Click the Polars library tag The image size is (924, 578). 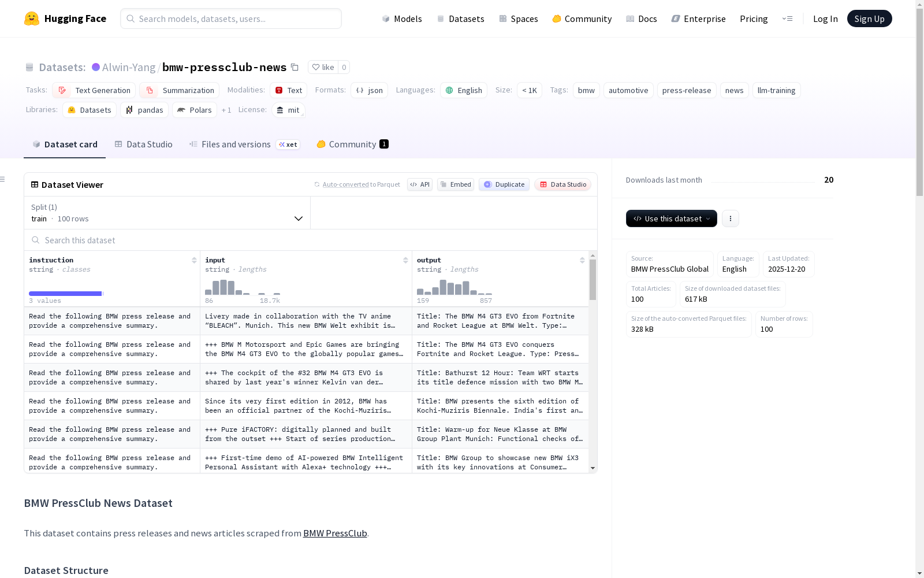(x=195, y=110)
